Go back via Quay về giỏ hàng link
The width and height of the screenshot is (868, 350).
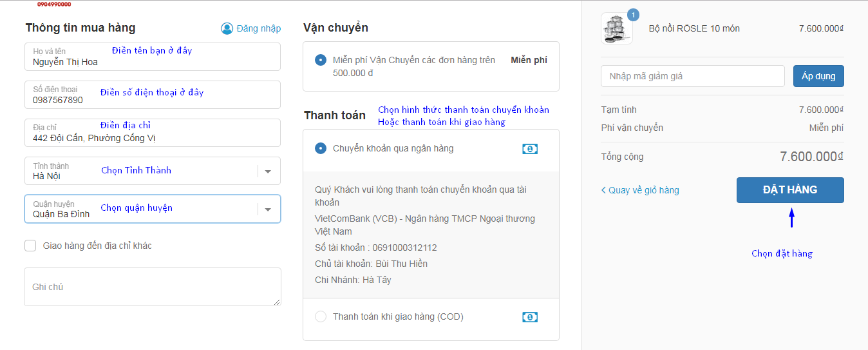click(x=644, y=190)
